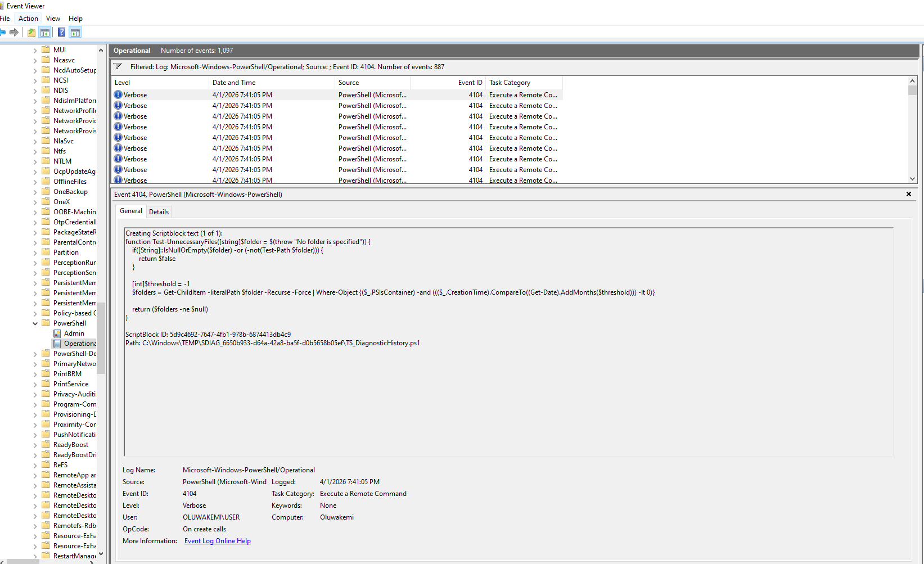Switch to the Details tab

(159, 211)
